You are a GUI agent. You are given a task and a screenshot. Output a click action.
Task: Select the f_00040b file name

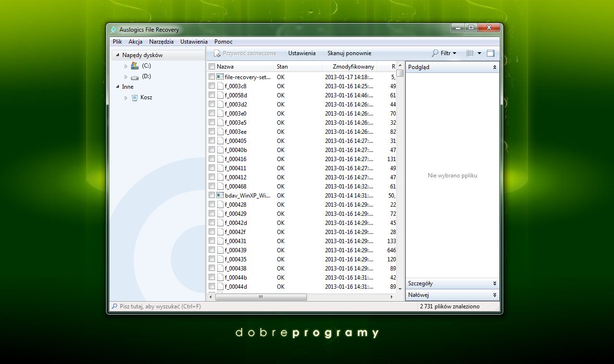click(x=236, y=150)
